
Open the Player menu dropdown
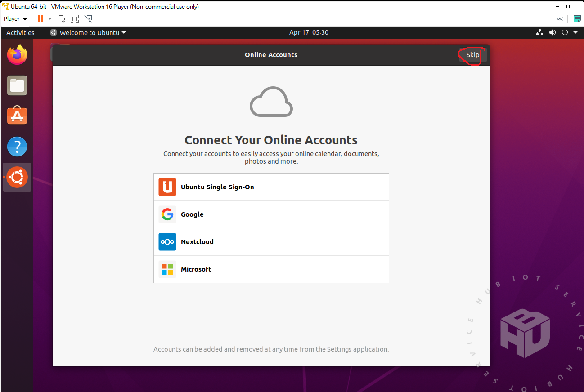(x=15, y=19)
